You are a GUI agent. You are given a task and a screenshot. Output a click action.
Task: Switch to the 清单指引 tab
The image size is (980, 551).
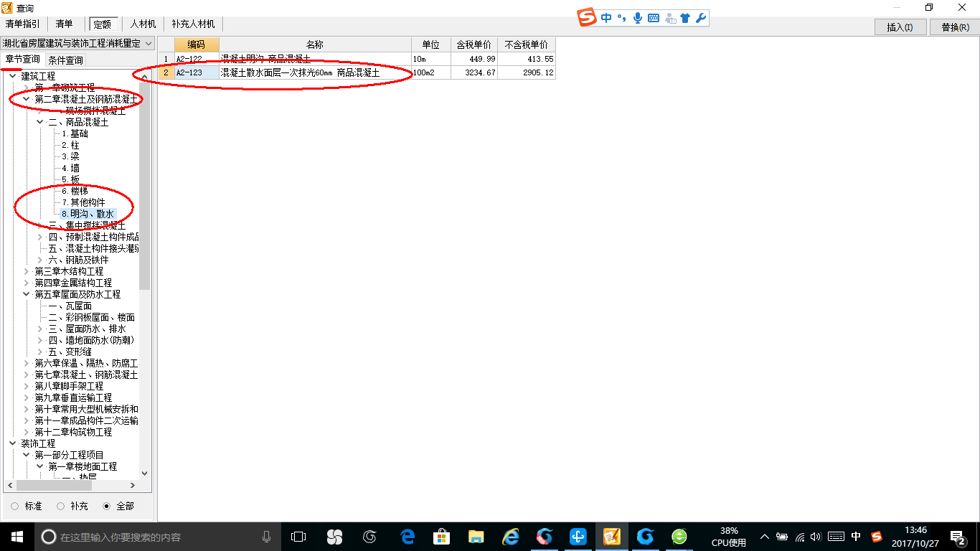(23, 24)
